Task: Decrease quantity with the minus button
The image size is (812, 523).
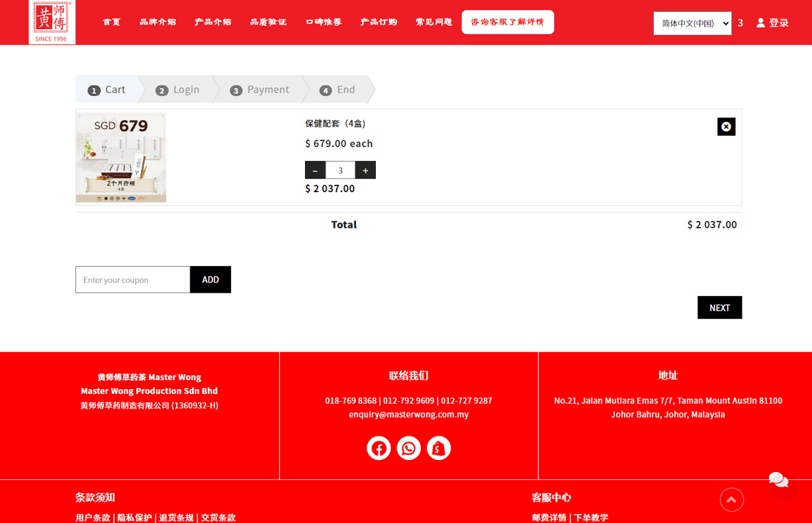Action: pyautogui.click(x=315, y=170)
